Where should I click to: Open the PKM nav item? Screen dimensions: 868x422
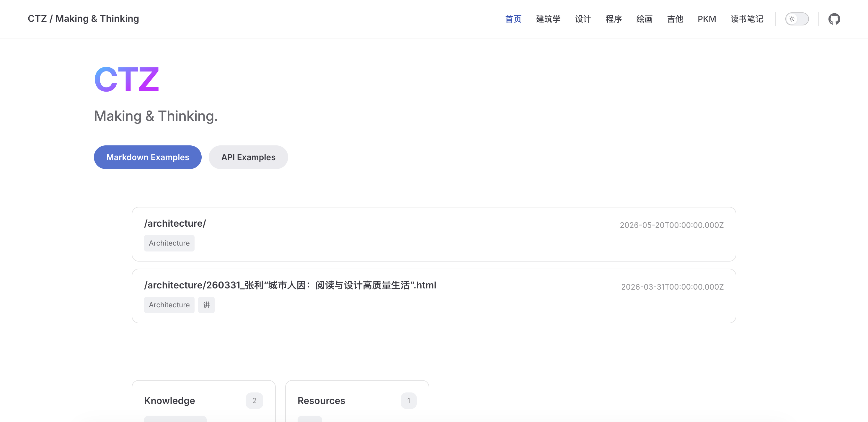point(707,19)
